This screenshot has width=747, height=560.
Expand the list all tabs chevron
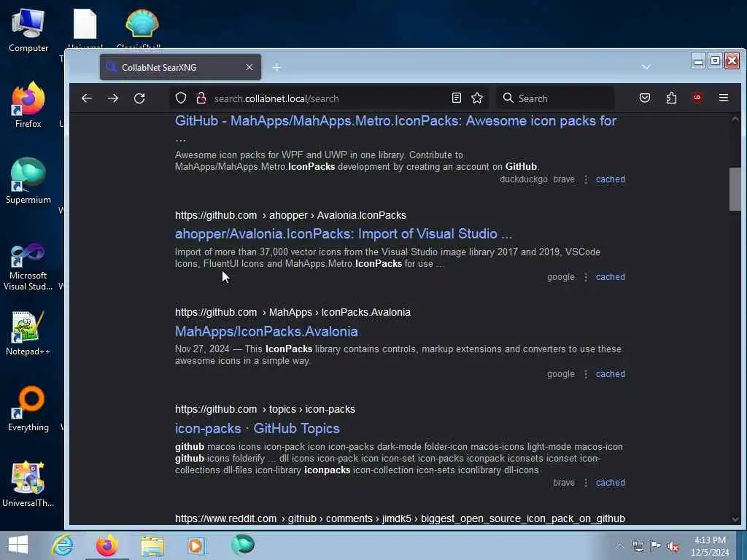pyautogui.click(x=646, y=67)
